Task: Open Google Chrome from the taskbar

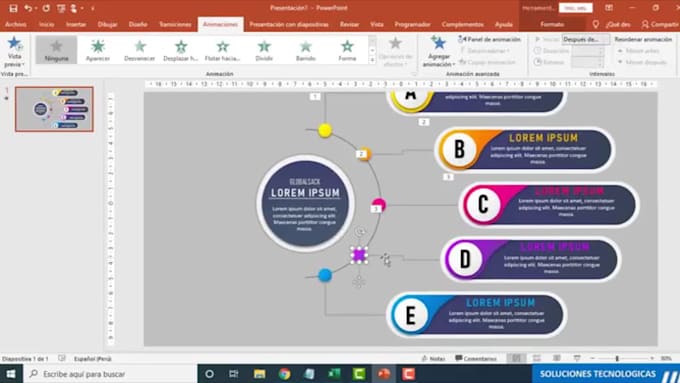Action: [x=284, y=374]
